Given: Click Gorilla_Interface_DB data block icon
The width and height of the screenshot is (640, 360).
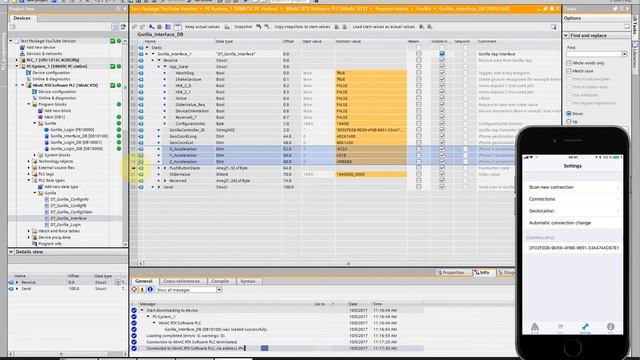Looking at the screenshot, I should pos(47,136).
